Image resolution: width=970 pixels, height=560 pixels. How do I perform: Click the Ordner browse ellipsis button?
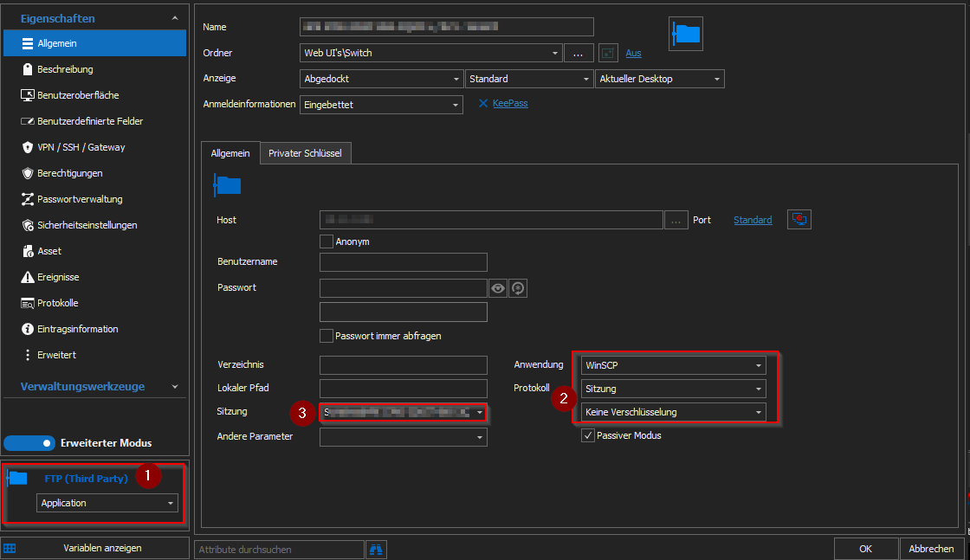[579, 53]
